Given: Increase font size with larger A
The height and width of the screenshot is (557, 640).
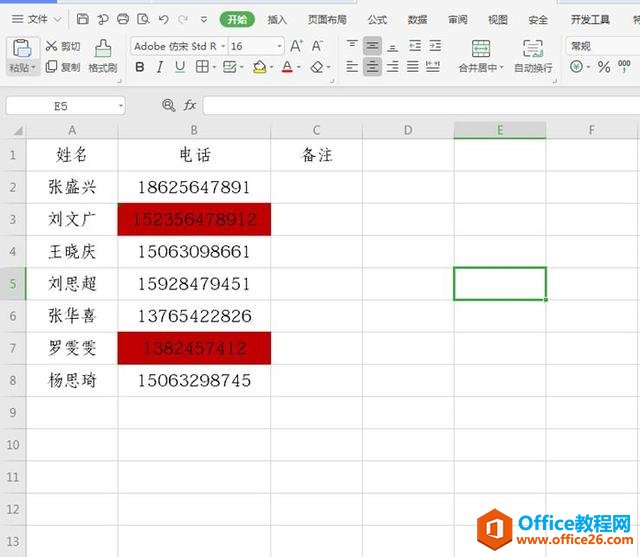Looking at the screenshot, I should [x=296, y=46].
